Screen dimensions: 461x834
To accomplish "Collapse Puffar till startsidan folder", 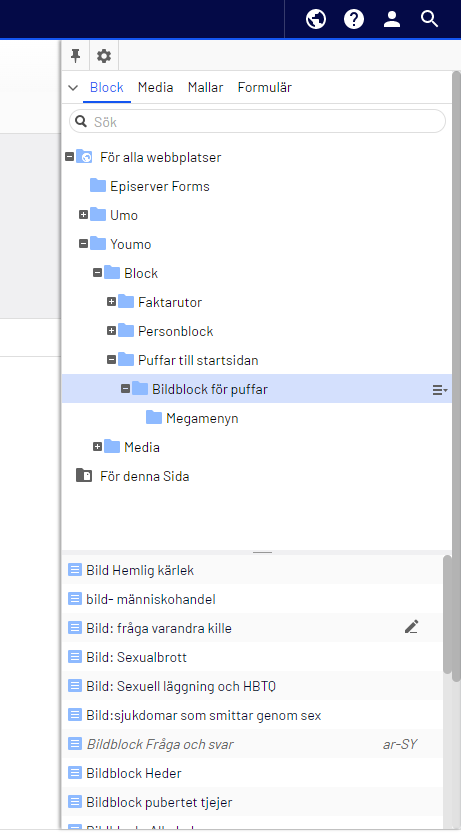I will coord(111,360).
